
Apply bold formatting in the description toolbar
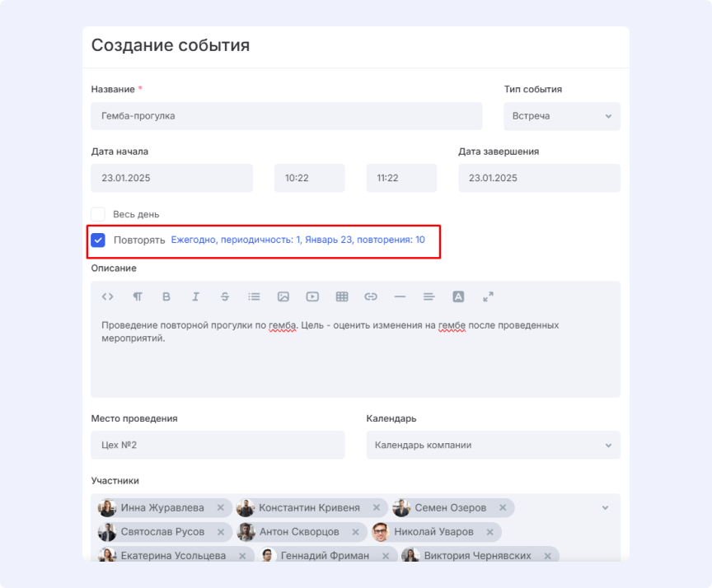(x=166, y=296)
